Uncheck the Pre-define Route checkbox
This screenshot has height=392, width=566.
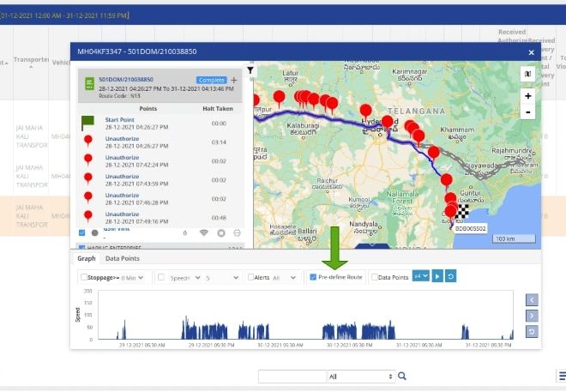(312, 277)
